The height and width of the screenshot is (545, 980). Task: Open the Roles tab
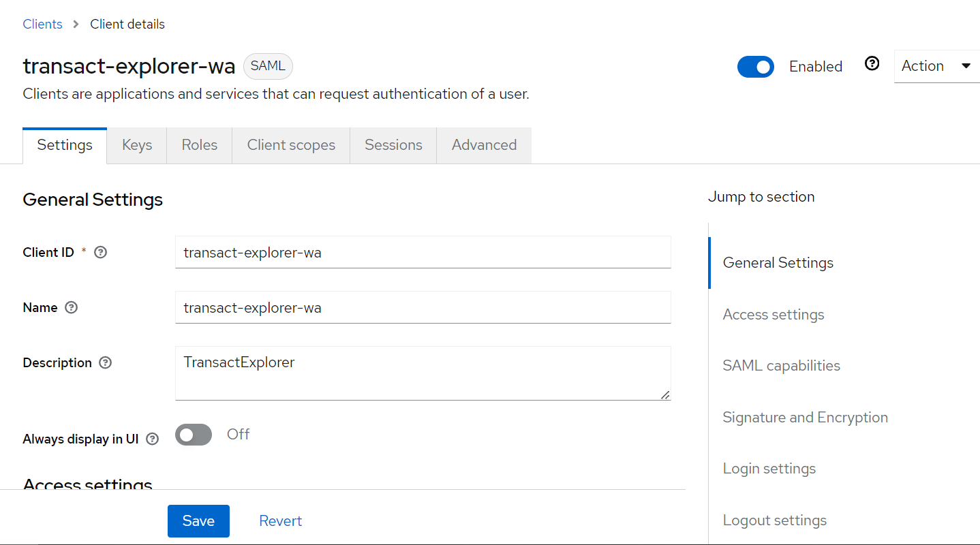(x=199, y=145)
